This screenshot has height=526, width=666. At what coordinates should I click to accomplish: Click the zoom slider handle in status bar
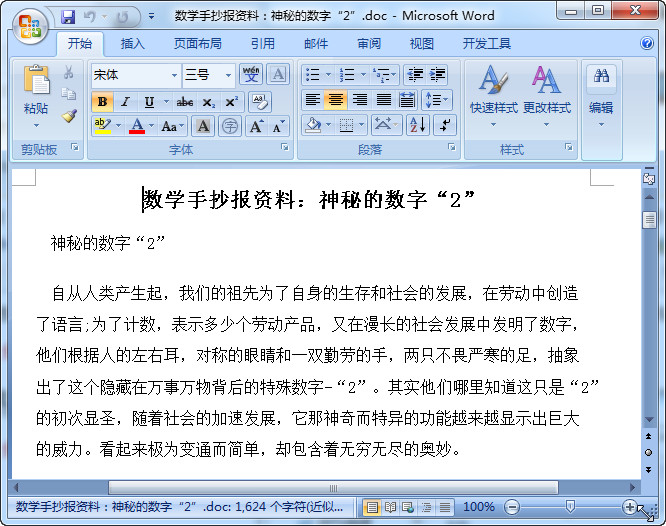click(570, 507)
